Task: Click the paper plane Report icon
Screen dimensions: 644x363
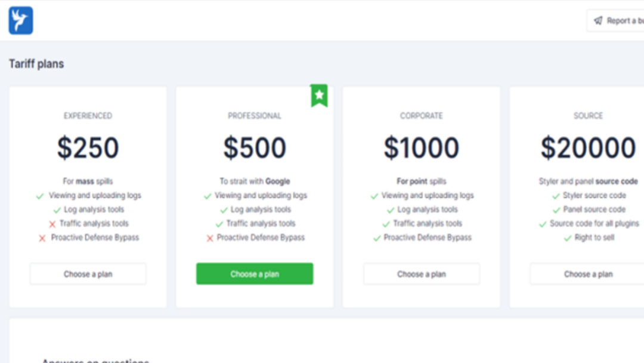Action: tap(598, 20)
